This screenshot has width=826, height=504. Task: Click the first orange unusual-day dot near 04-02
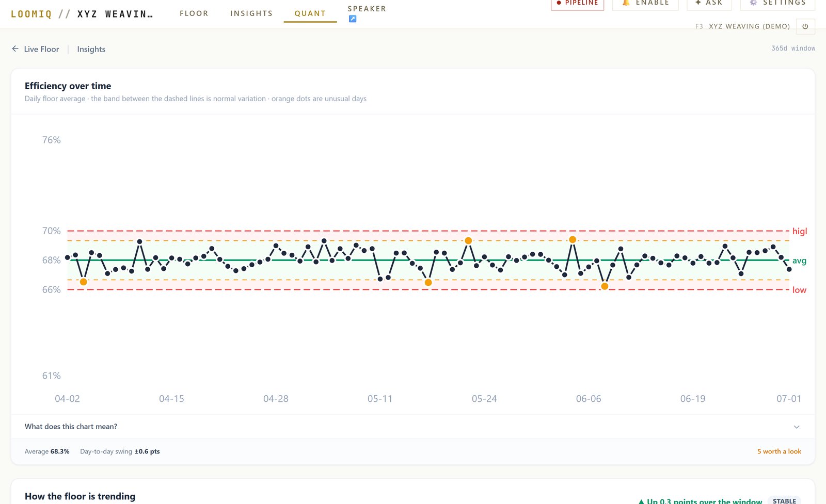84,282
